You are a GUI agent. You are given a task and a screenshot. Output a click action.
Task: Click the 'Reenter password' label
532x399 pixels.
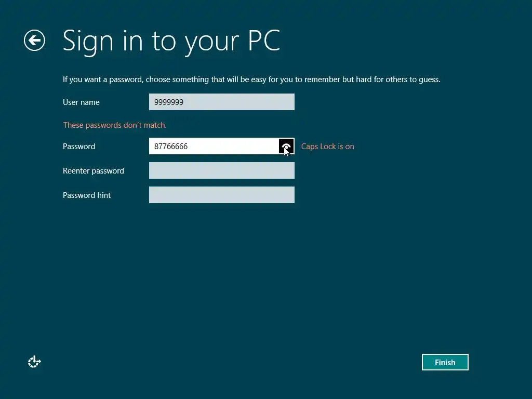[94, 170]
